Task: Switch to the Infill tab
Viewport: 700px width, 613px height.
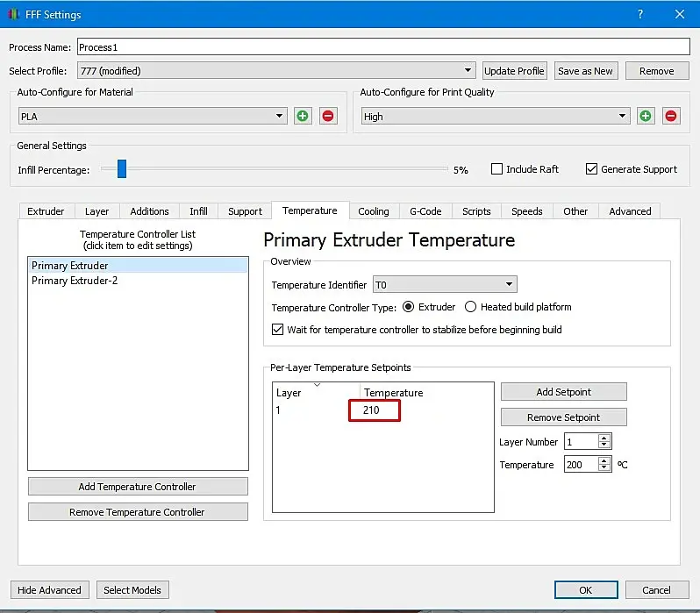Action: [198, 211]
